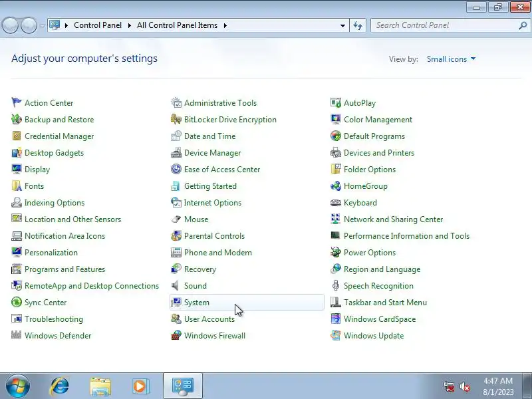The height and width of the screenshot is (399, 532).
Task: Launch Internet Explorer from the taskbar
Action: (x=60, y=386)
